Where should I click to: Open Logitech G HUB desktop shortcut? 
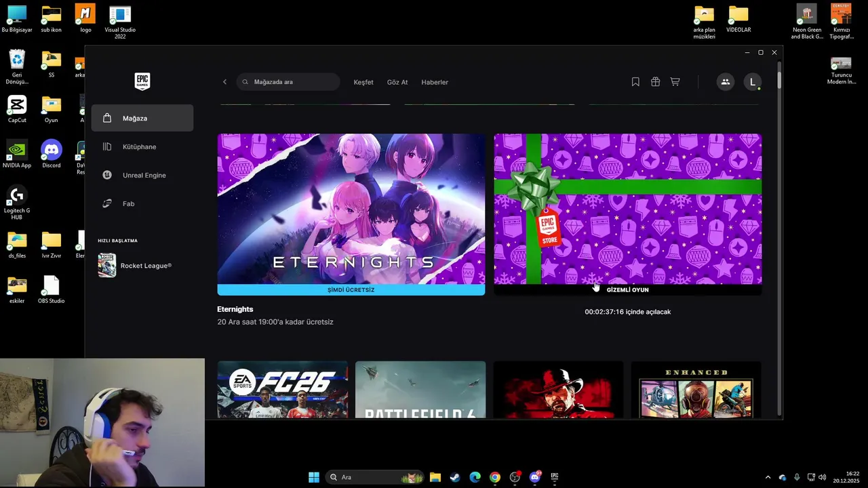(17, 203)
